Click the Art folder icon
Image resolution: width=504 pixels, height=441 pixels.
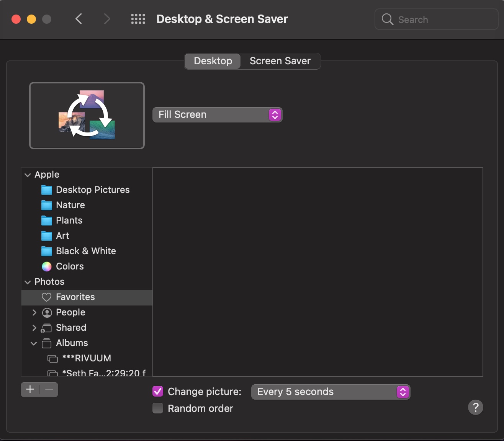pos(47,236)
